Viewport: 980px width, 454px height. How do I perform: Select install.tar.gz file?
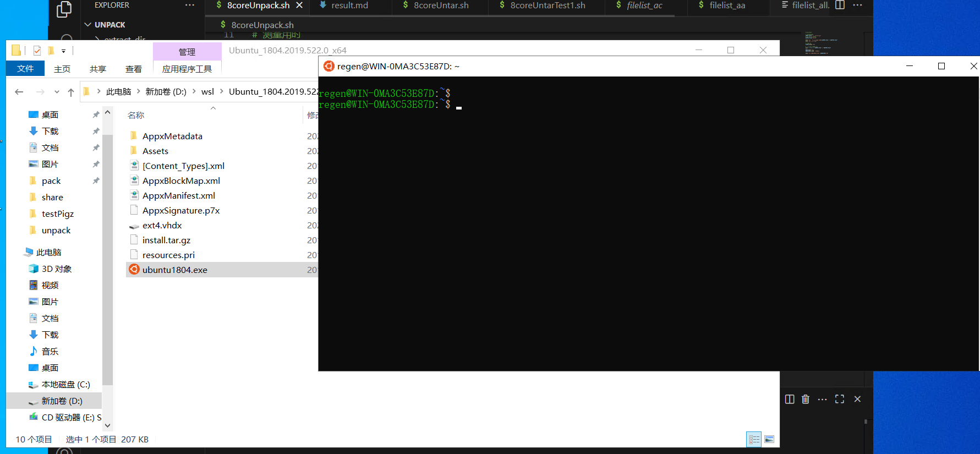pyautogui.click(x=166, y=240)
